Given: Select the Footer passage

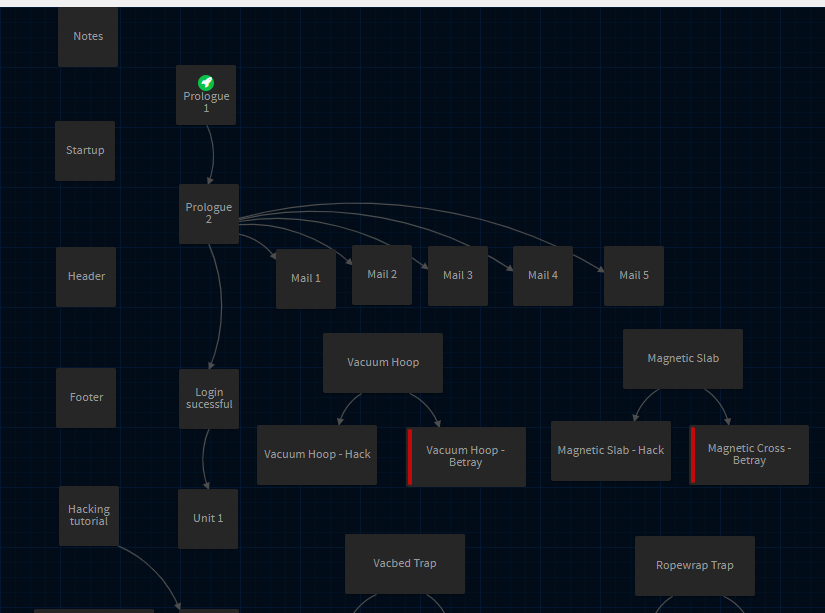Looking at the screenshot, I should 86,398.
